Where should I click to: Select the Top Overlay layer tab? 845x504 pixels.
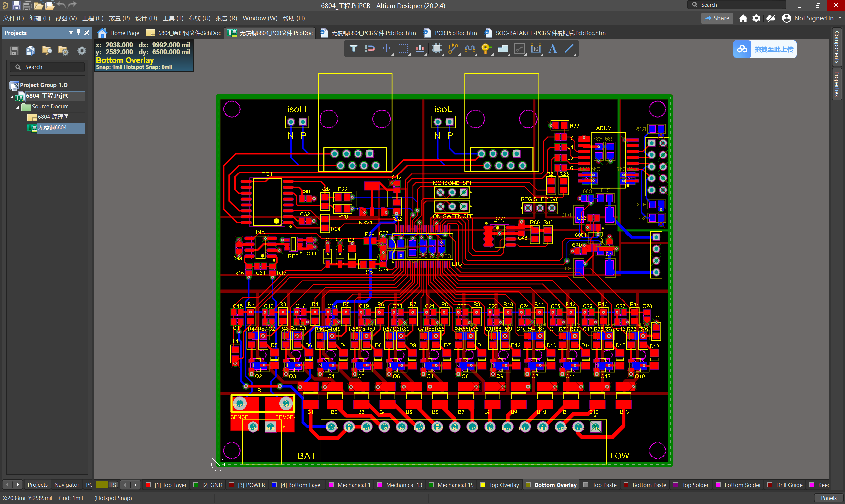tap(499, 485)
